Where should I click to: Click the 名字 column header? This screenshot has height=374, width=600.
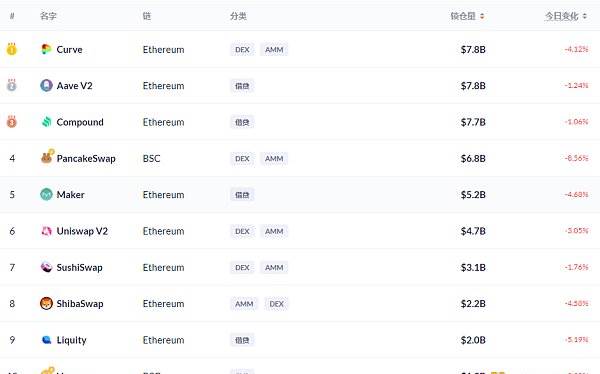[48, 16]
